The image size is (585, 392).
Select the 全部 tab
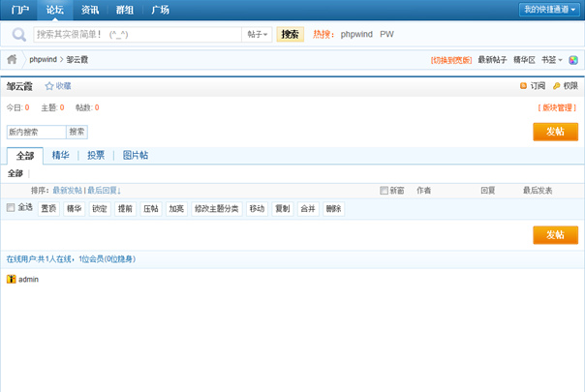25,156
